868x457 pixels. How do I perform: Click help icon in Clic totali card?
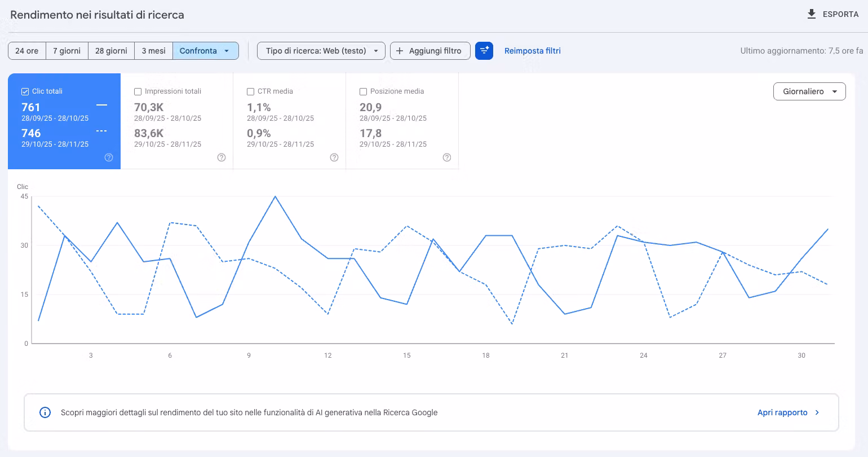[109, 157]
